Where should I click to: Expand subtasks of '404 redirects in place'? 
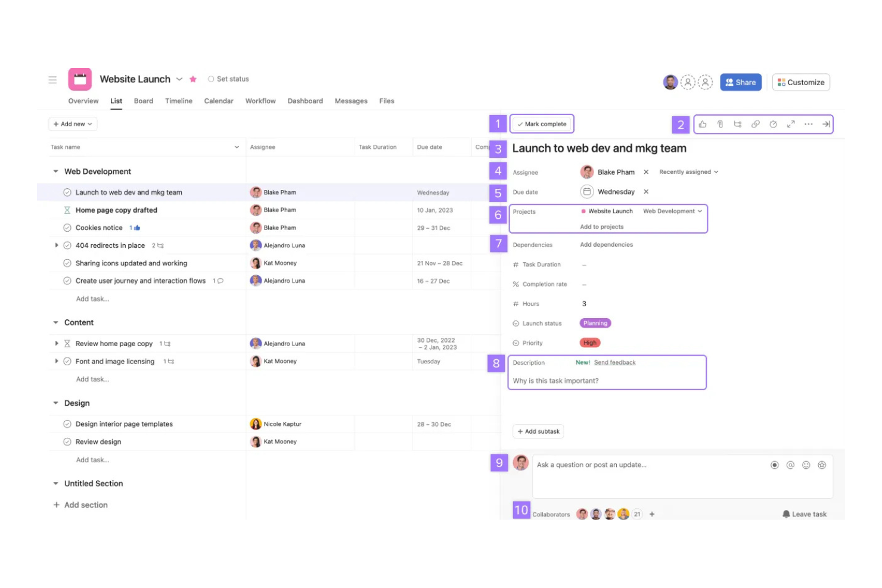[57, 245]
